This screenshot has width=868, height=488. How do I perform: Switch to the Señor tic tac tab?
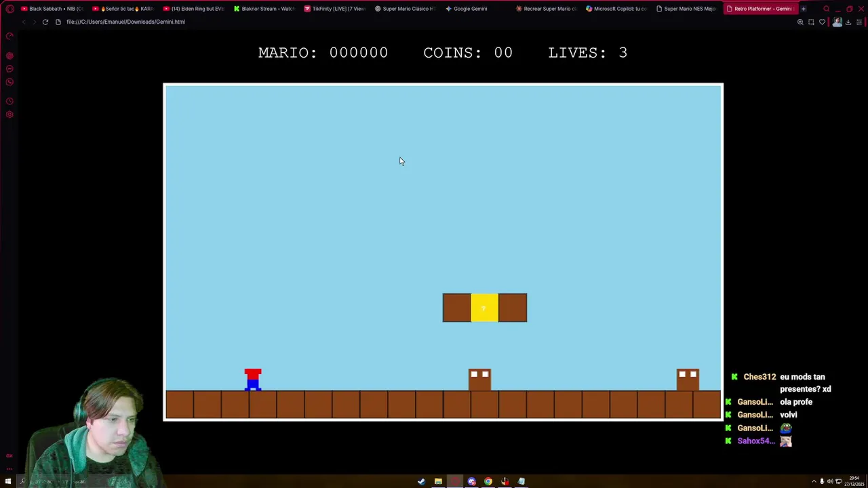(x=123, y=9)
